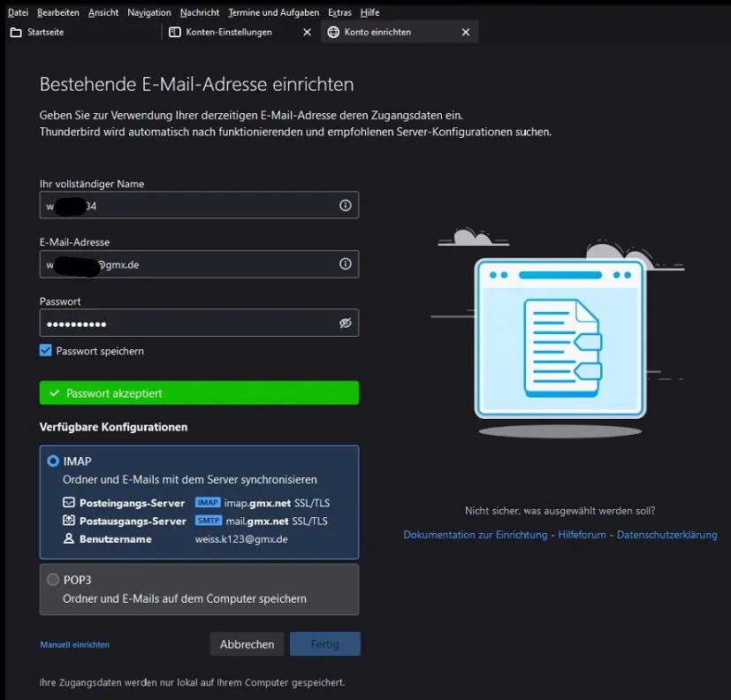The width and height of the screenshot is (731, 700).
Task: Click the Benutzername user icon
Action: tap(69, 538)
